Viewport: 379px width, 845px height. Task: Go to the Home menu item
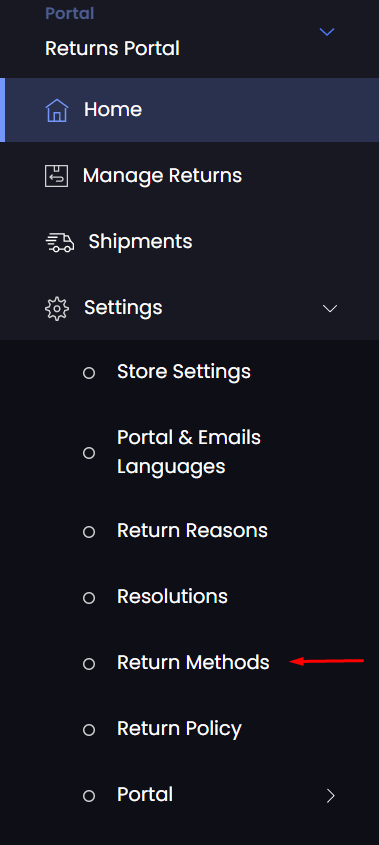point(191,110)
